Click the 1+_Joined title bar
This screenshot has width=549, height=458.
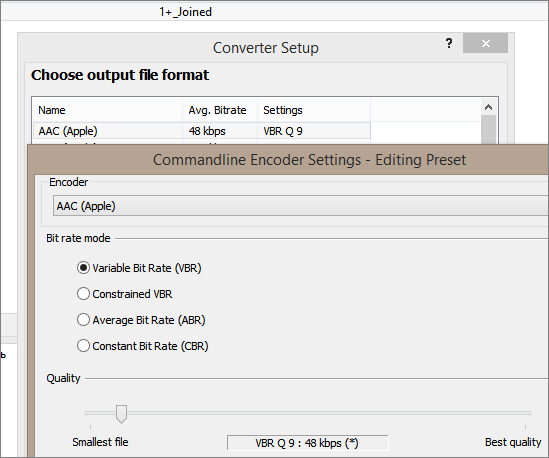[x=274, y=12]
